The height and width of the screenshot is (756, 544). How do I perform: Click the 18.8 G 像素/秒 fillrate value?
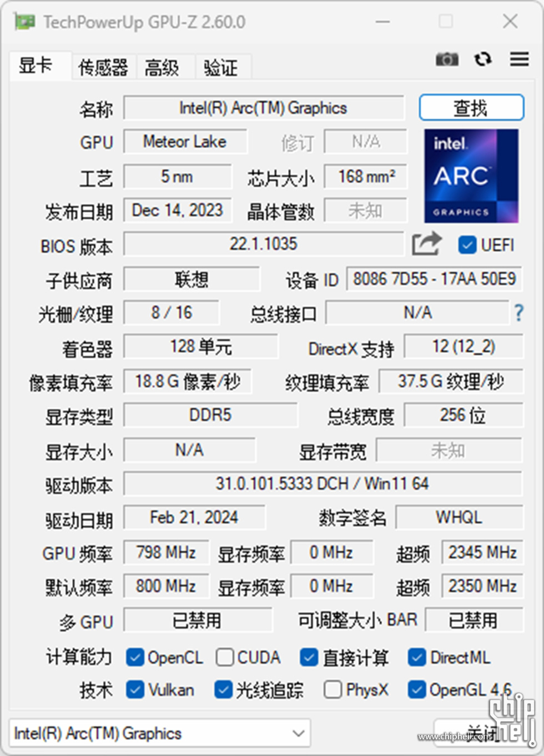click(x=188, y=381)
